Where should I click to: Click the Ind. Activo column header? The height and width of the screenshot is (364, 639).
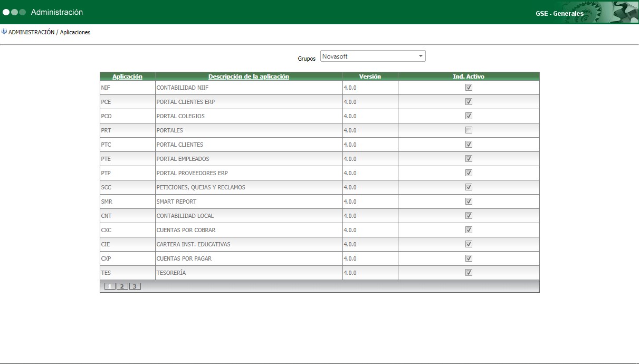coord(469,76)
